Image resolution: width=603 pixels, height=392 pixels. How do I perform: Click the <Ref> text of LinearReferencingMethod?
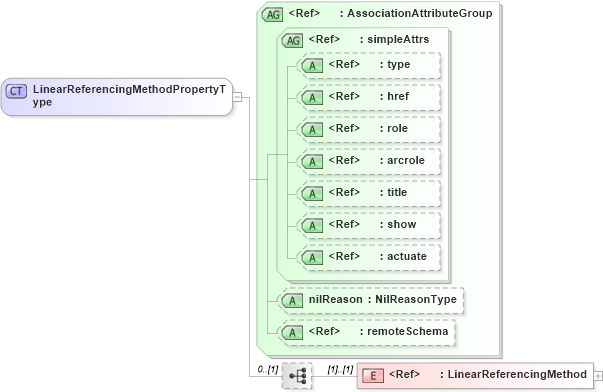tap(405, 374)
